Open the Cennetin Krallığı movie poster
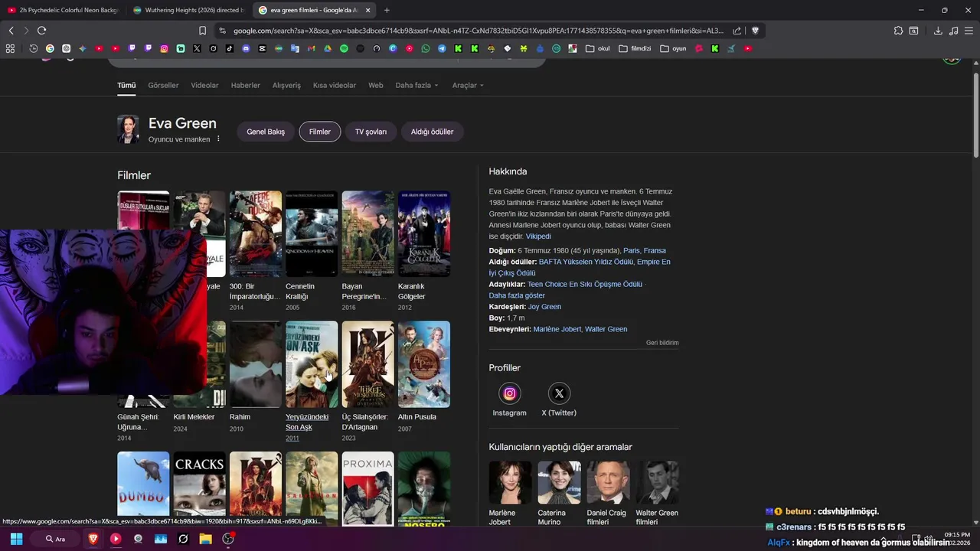 pos(312,233)
